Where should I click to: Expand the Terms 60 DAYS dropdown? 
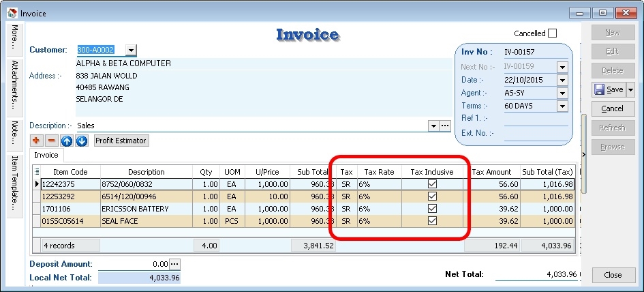(562, 106)
